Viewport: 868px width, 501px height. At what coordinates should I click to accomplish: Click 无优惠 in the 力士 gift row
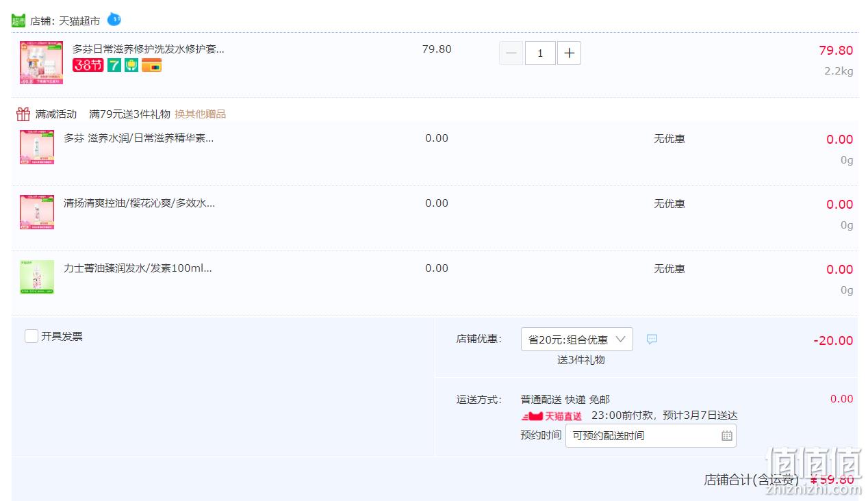coord(669,269)
